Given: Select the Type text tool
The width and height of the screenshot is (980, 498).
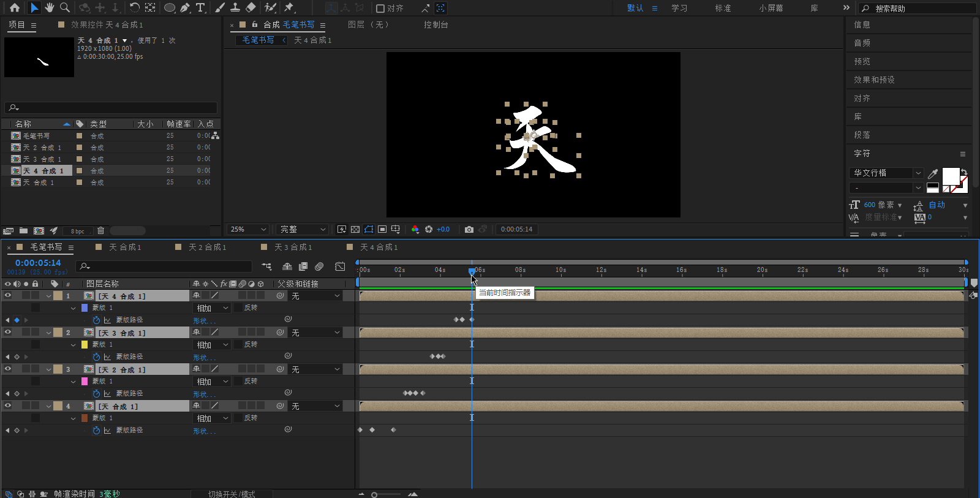Looking at the screenshot, I should (x=200, y=8).
